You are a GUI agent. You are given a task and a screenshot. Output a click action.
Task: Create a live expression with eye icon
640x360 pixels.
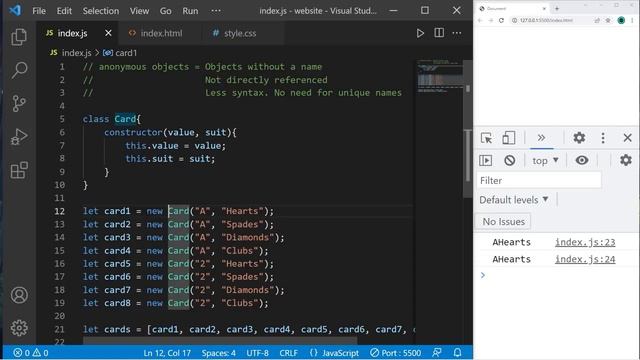[582, 160]
